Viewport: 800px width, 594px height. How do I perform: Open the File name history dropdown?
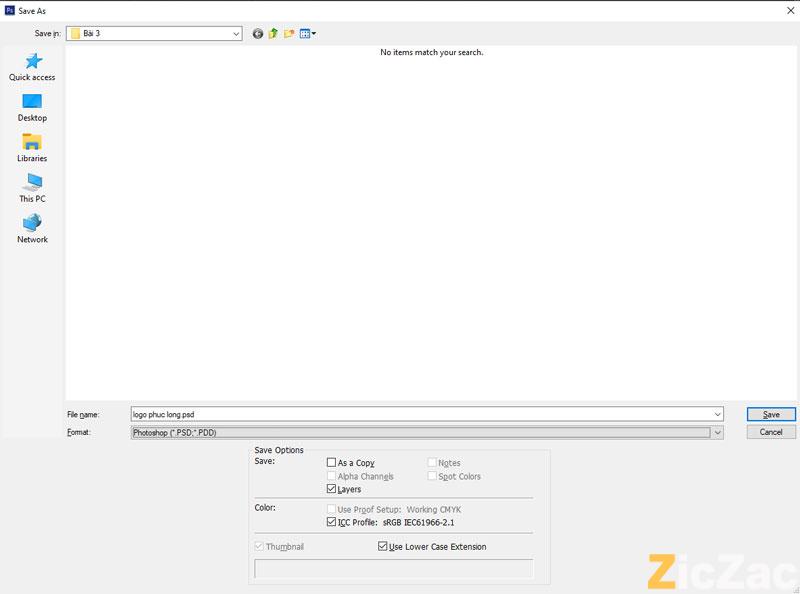tap(717, 414)
